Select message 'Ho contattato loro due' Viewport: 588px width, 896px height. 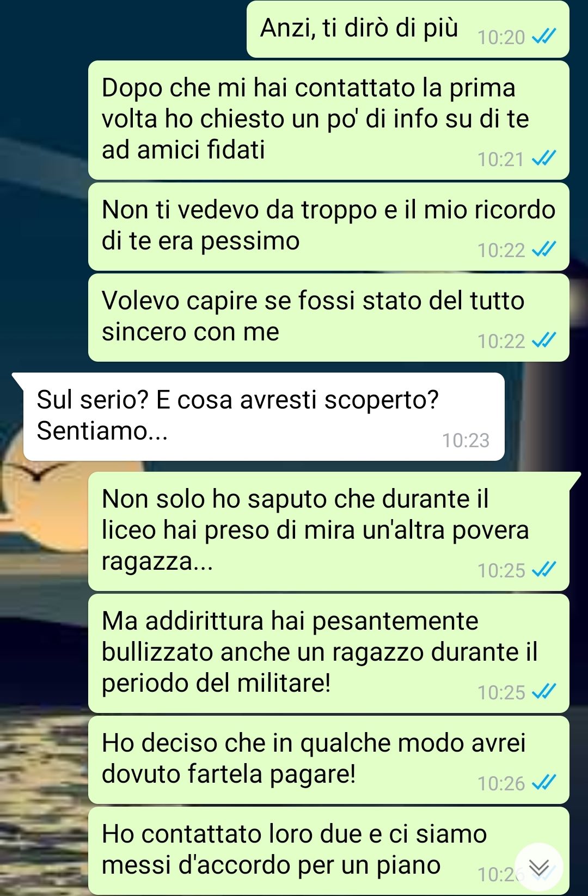[329, 851]
